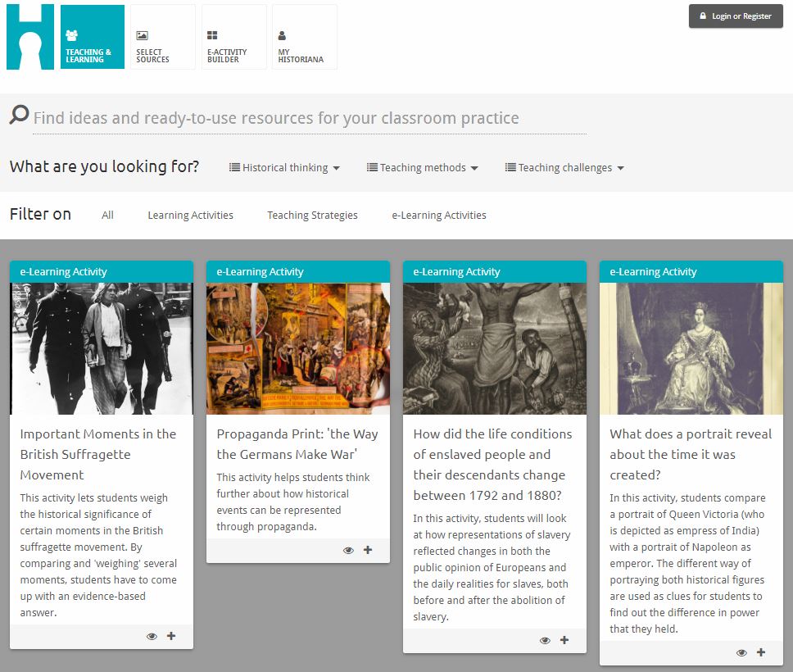Filter on All resources
793x672 pixels.
pos(107,215)
